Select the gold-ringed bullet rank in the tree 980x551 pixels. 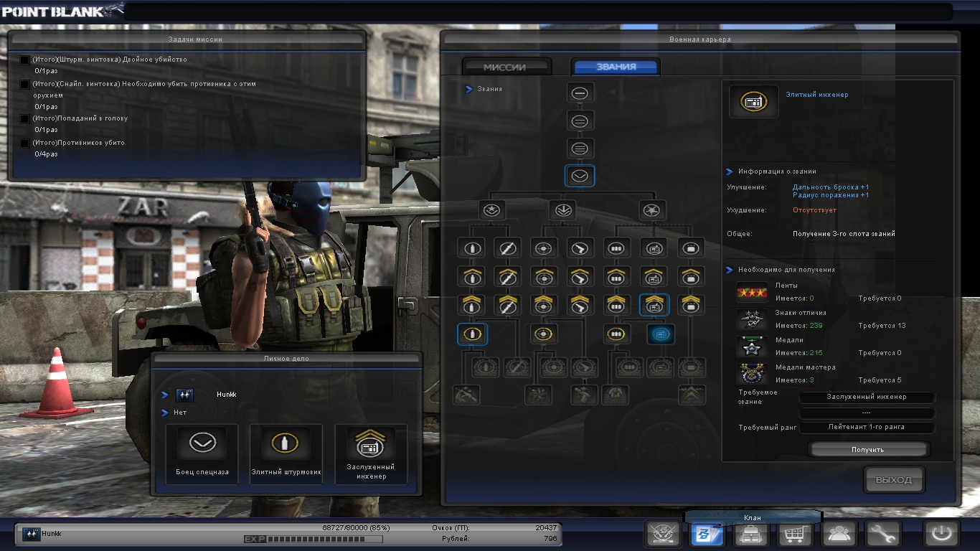[472, 334]
